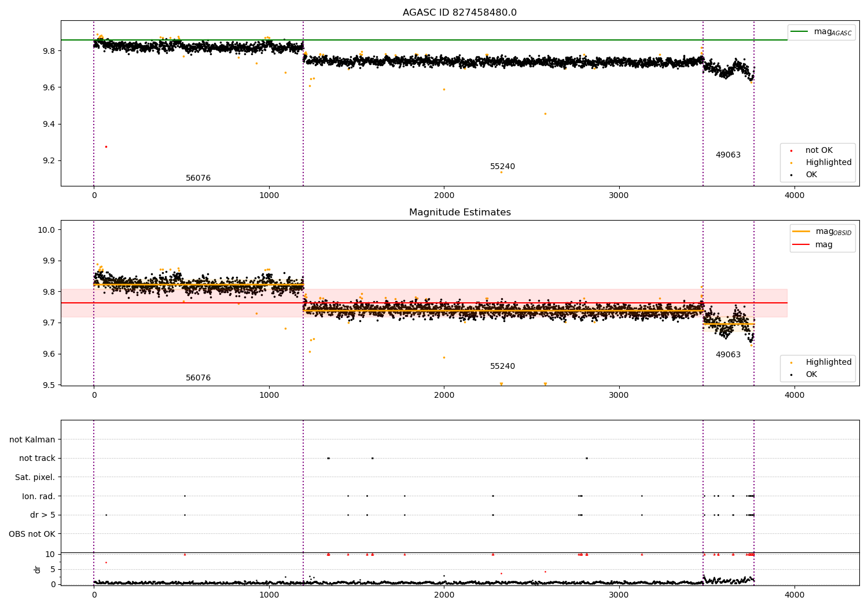Click the 2000 x-tick under the bottom plot
The height and width of the screenshot is (608, 868).
point(444,595)
